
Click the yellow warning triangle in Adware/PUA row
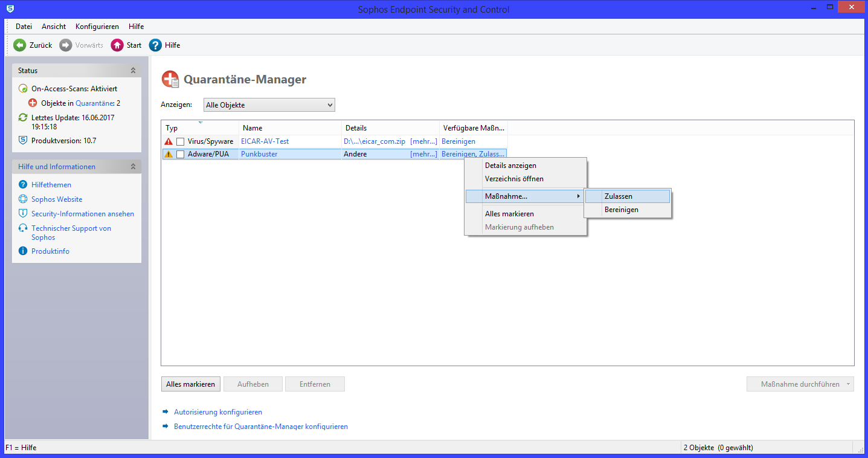click(169, 154)
